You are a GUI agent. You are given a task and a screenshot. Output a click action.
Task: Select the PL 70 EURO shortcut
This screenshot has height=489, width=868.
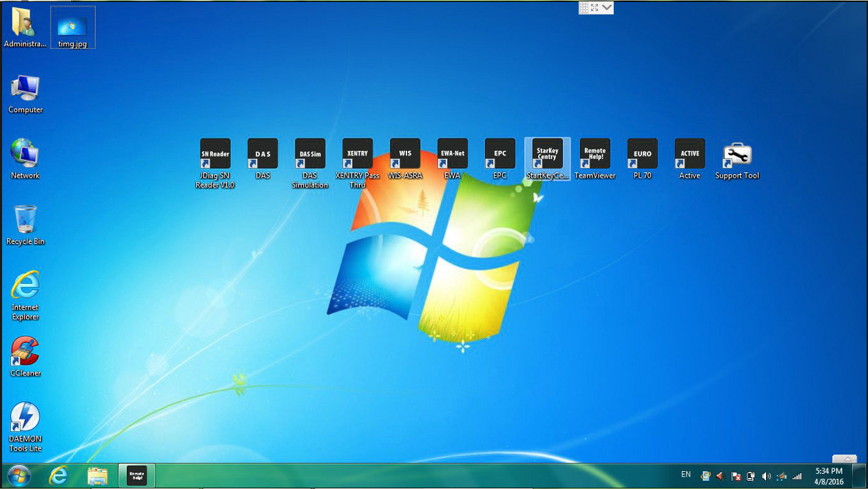(642, 159)
